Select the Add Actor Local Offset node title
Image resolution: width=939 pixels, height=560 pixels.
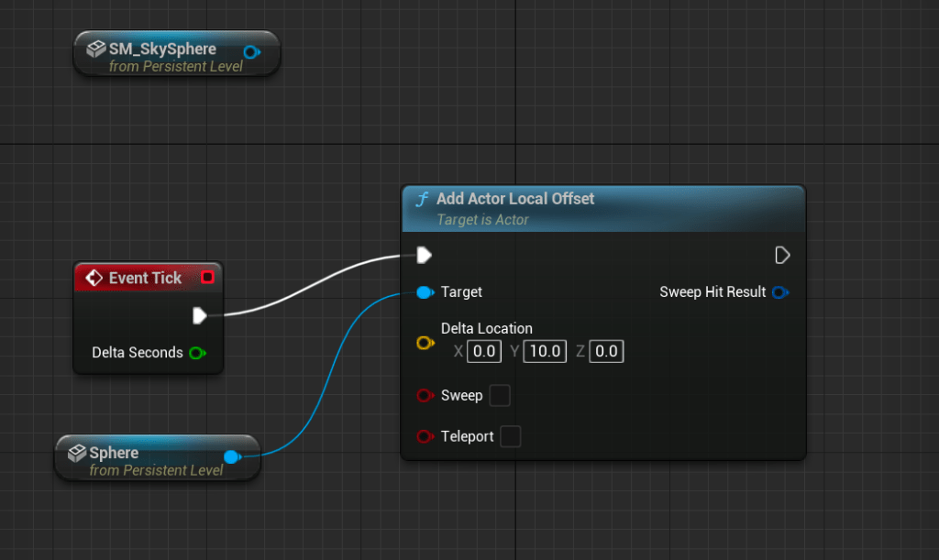pyautogui.click(x=515, y=199)
